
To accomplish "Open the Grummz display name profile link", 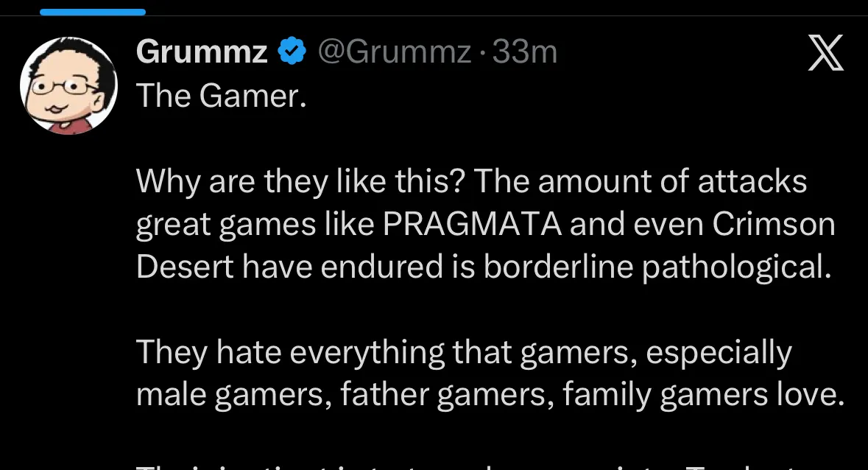I will click(202, 52).
